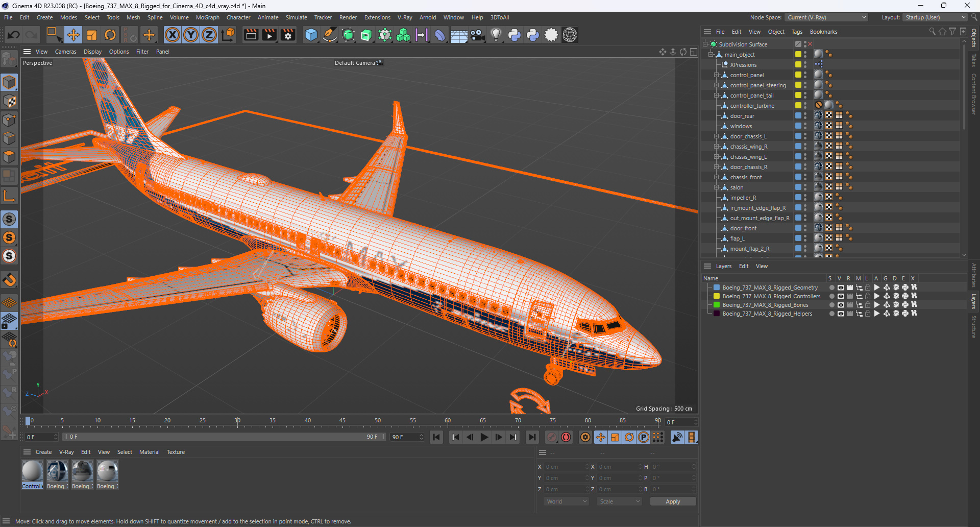The width and height of the screenshot is (980, 527).
Task: Click the Controllers layer yellow color swatch
Action: pyautogui.click(x=717, y=296)
